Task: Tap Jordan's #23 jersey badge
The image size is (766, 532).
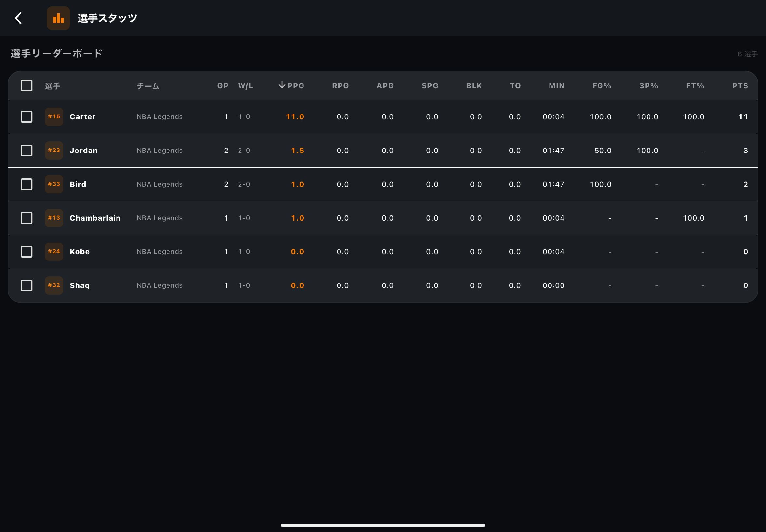Action: [x=54, y=150]
